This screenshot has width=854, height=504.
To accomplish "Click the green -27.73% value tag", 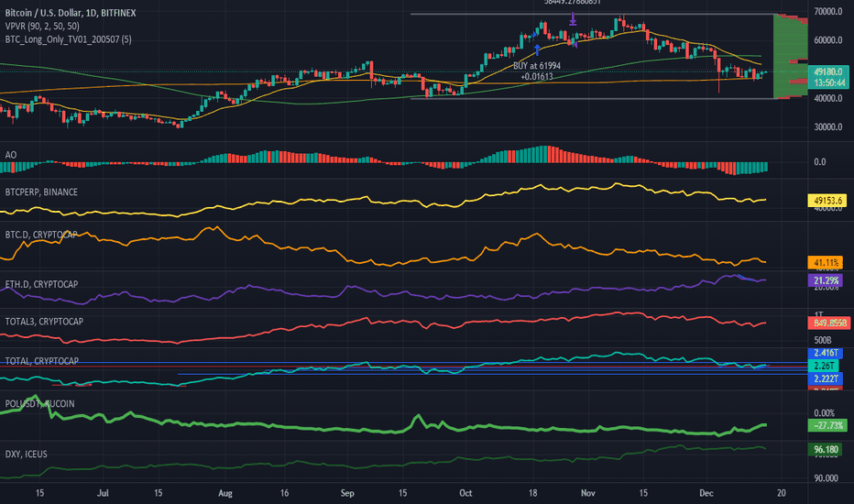I will point(827,425).
